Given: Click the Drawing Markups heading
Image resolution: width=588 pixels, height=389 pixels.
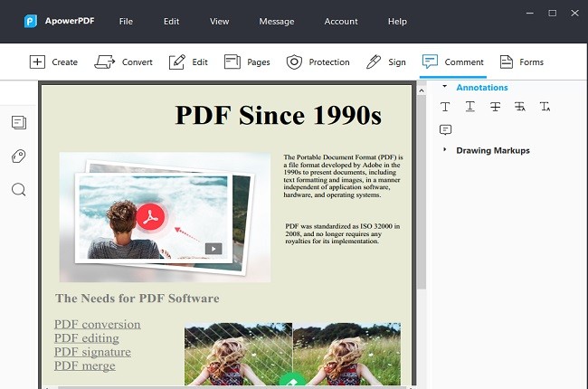Looking at the screenshot, I should click(493, 150).
